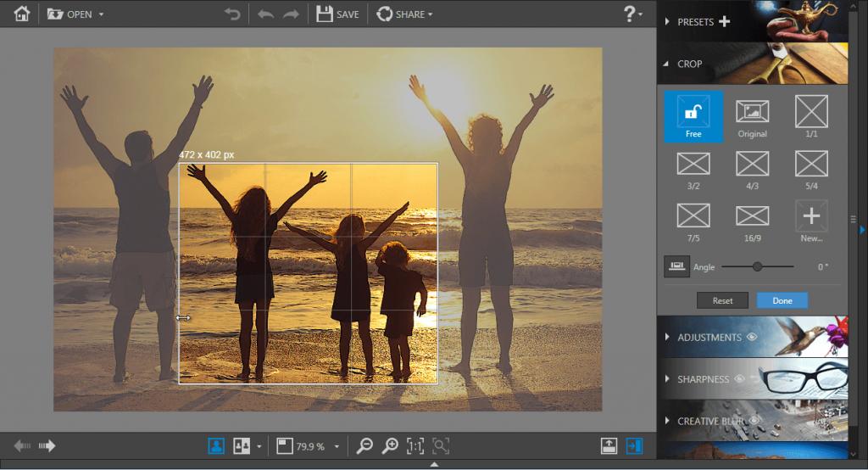
Task: Click the Done button
Action: coord(782,300)
